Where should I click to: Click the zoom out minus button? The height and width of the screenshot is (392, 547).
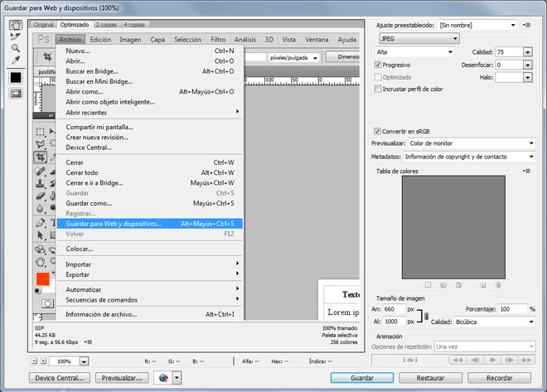click(x=34, y=361)
